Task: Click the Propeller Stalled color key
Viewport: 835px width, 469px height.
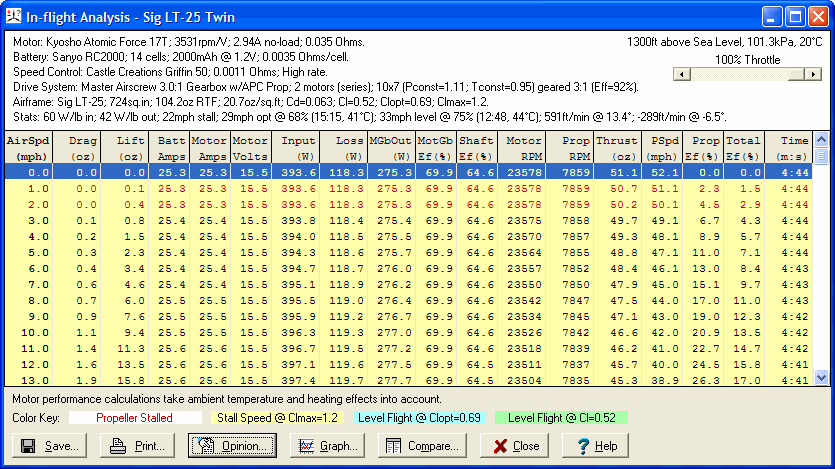Action: [134, 418]
